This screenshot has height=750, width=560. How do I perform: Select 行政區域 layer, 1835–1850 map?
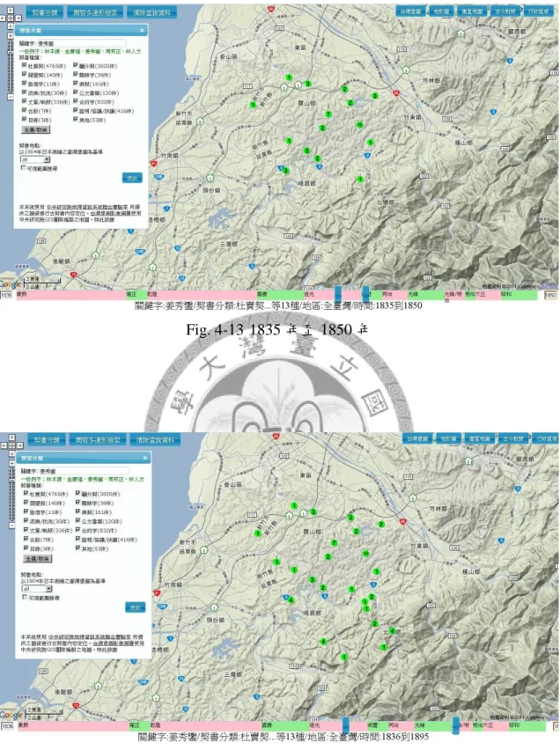(540, 11)
